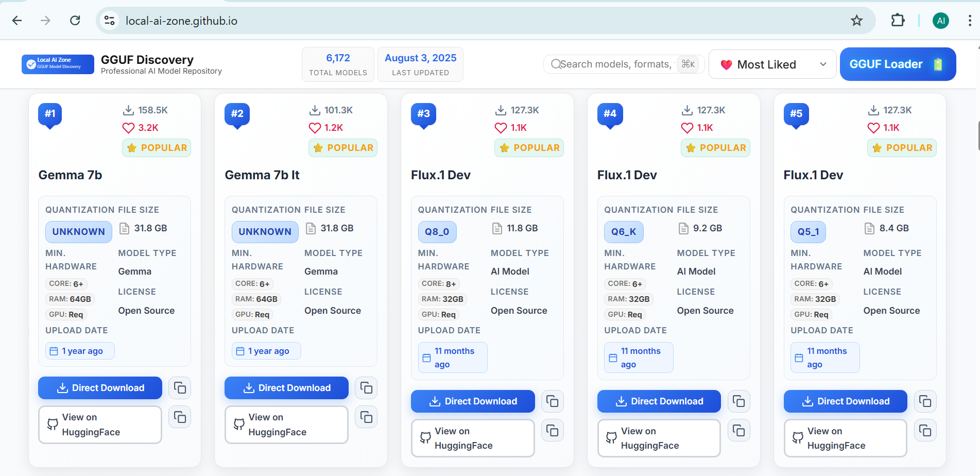This screenshot has width=980, height=476.
Task: Open the Most Liked sort dropdown
Action: click(x=772, y=64)
